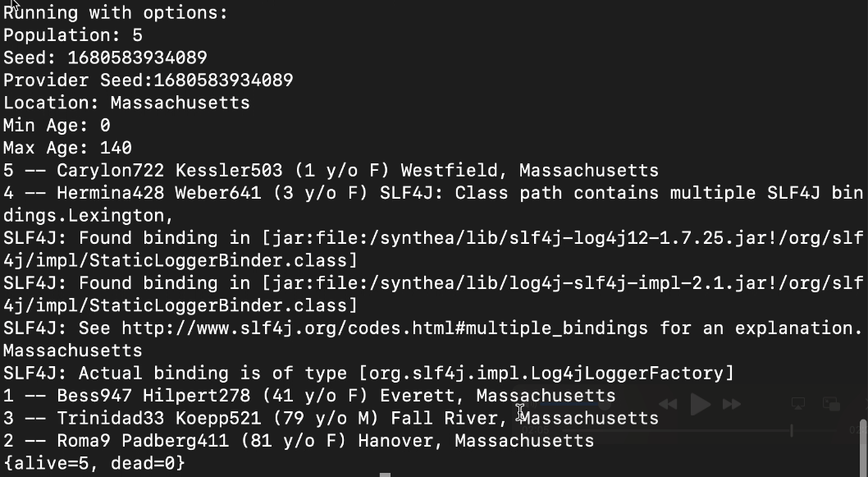Click the Carylon722 Kessler503 patient entry
The height and width of the screenshot is (477, 868).
point(328,171)
